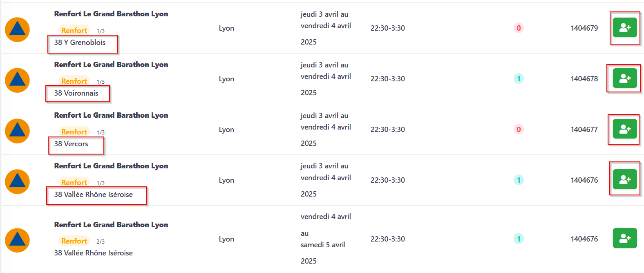
Task: Select the Renfort badge labeled 2/3
Action: click(74, 241)
